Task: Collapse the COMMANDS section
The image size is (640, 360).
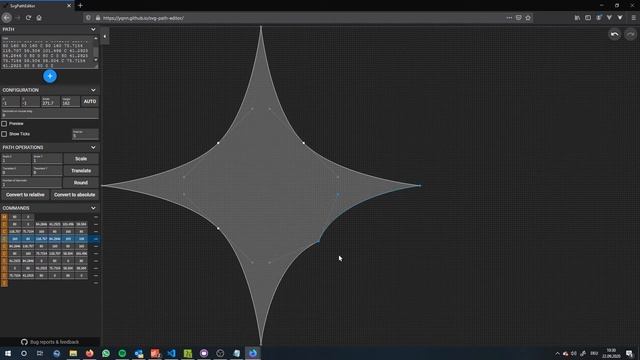Action: tap(93, 208)
